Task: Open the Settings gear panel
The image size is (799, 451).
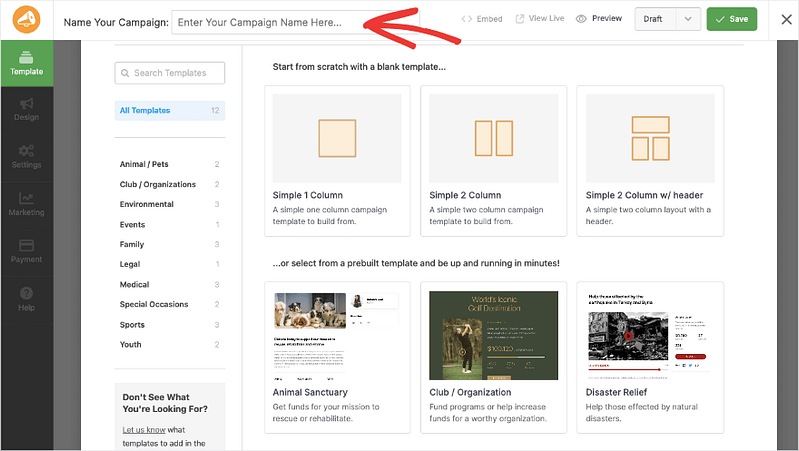Action: (x=26, y=156)
